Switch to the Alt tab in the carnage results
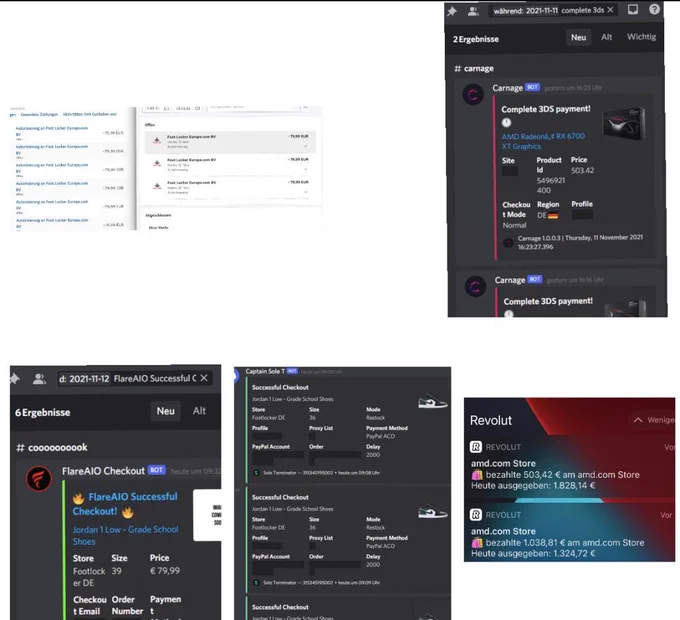Screen dimensions: 680x620 606,37
